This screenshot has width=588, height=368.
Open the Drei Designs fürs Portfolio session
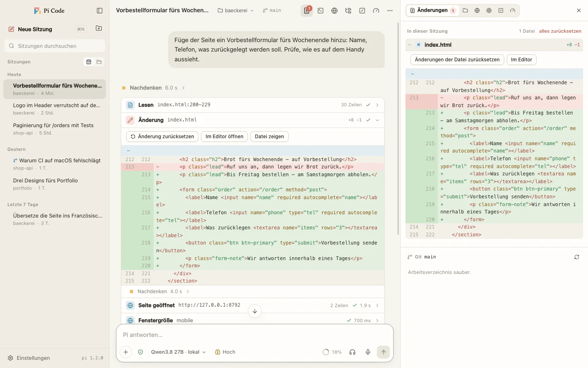pos(54,184)
